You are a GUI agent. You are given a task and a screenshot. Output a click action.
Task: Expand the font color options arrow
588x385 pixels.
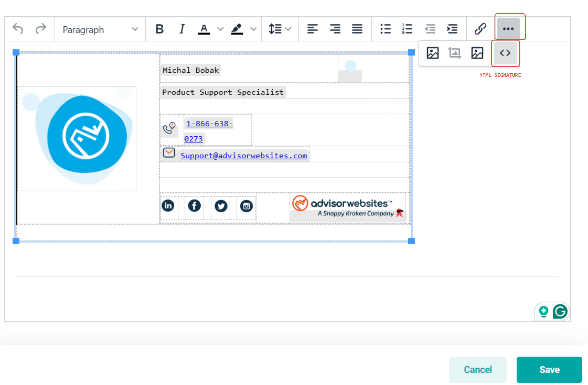coord(220,29)
